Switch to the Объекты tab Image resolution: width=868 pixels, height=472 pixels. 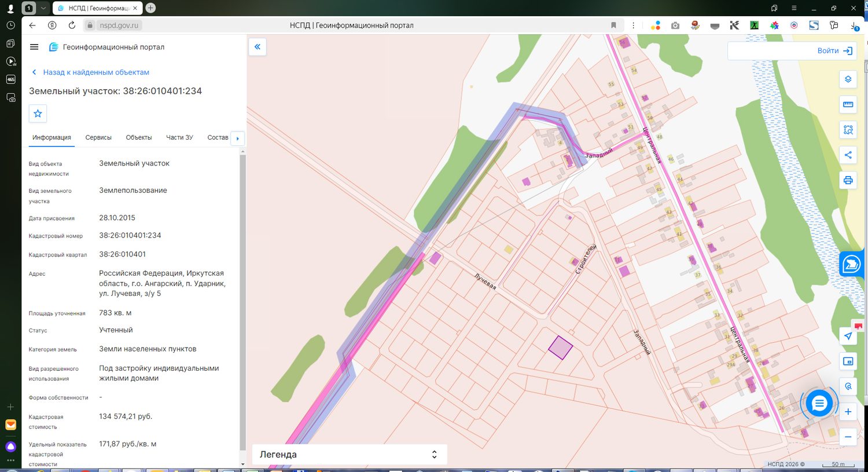pyautogui.click(x=139, y=137)
